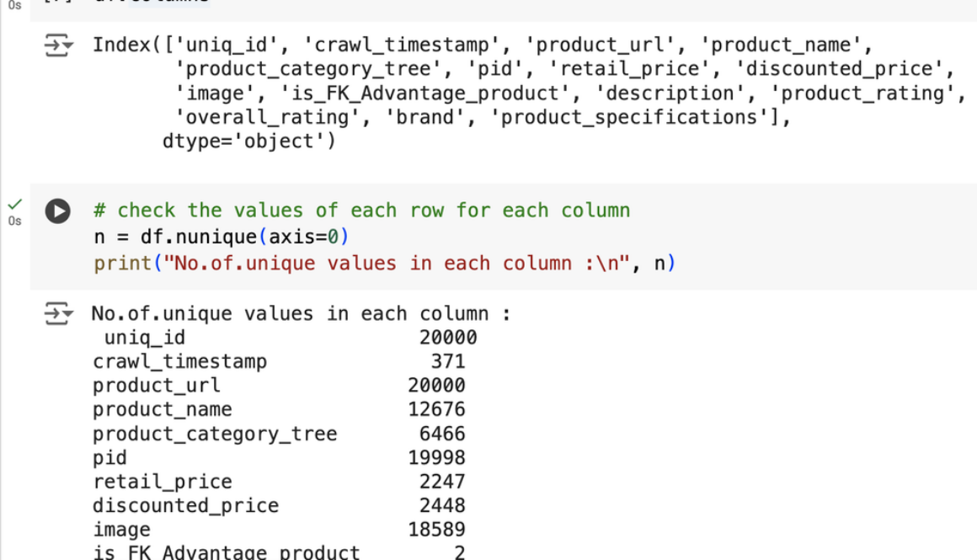
Task: Click the play button on the executed cell
Action: coord(57,211)
